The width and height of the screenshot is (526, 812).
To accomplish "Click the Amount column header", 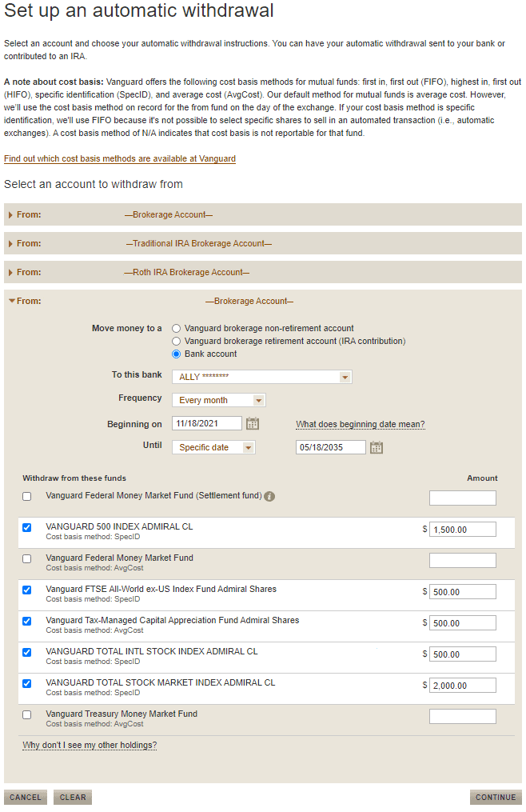I will (482, 478).
